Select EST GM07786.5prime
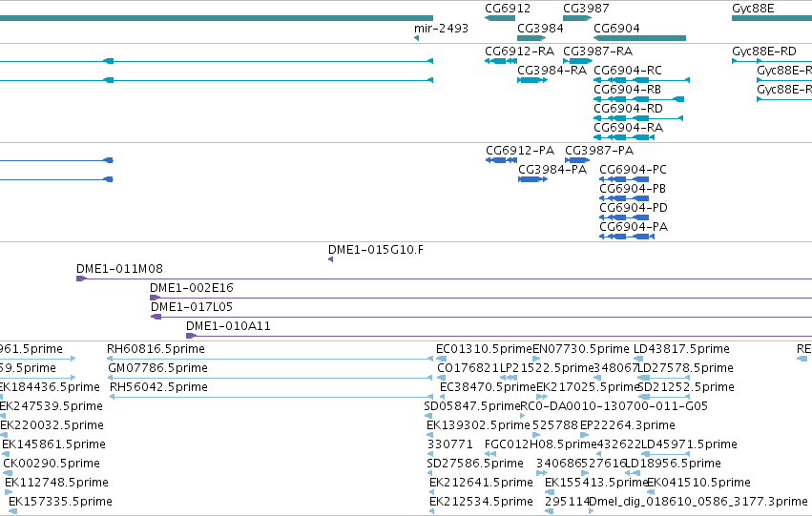Viewport: 812px width, 516px height. coord(158,368)
